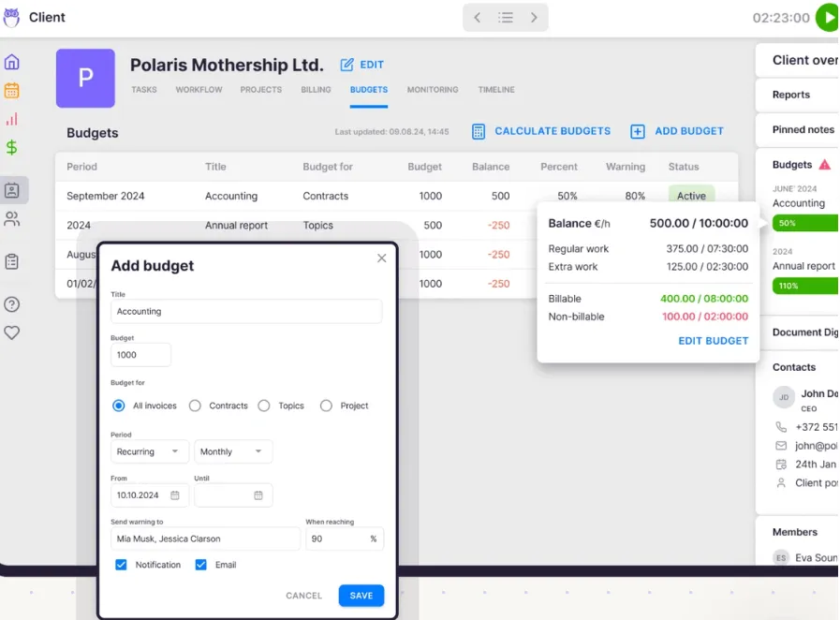Viewport: 840px width, 620px height.
Task: Select the September 2024 period cell
Action: pos(106,196)
